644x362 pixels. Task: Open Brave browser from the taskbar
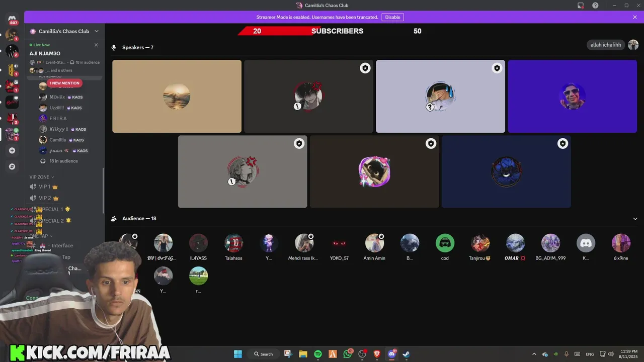(377, 354)
